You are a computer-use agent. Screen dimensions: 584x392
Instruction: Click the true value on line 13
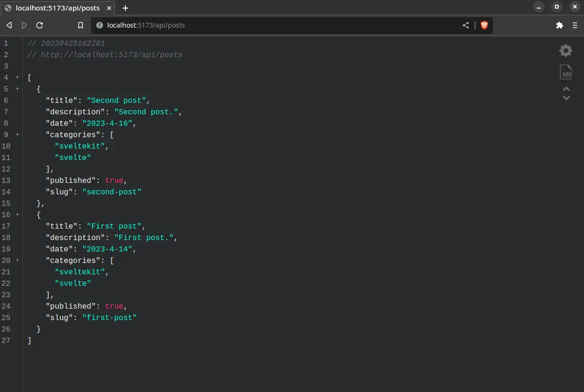(114, 181)
